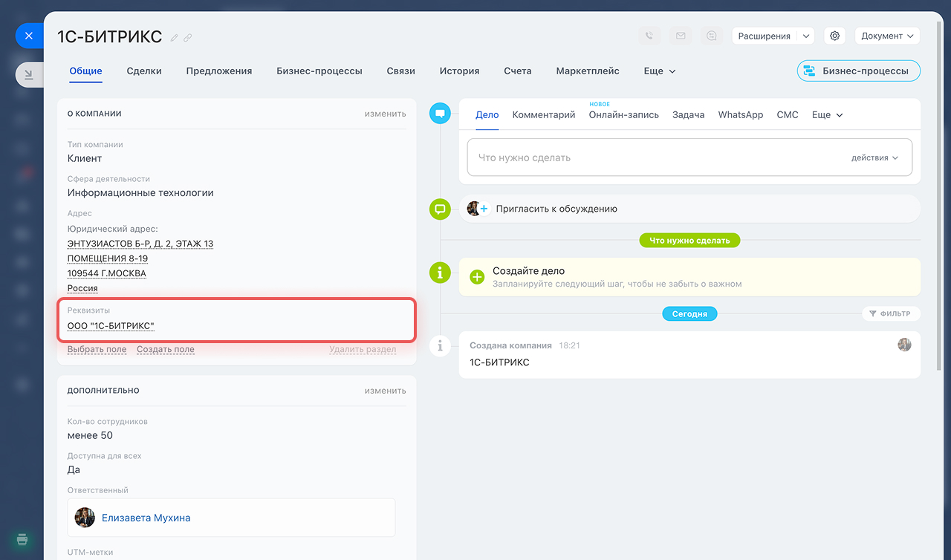Viewport: 951px width, 560px height.
Task: Open the Предложения tab
Action: click(x=219, y=71)
